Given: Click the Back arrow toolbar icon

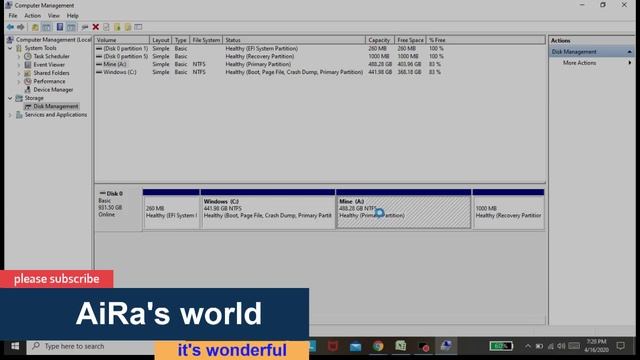Looking at the screenshot, I should (x=10, y=27).
